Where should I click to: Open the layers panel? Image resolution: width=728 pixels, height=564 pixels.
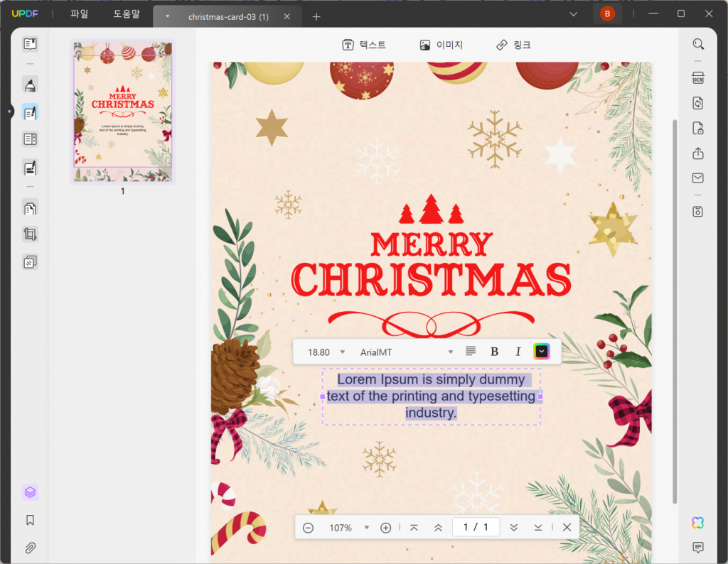pyautogui.click(x=29, y=492)
